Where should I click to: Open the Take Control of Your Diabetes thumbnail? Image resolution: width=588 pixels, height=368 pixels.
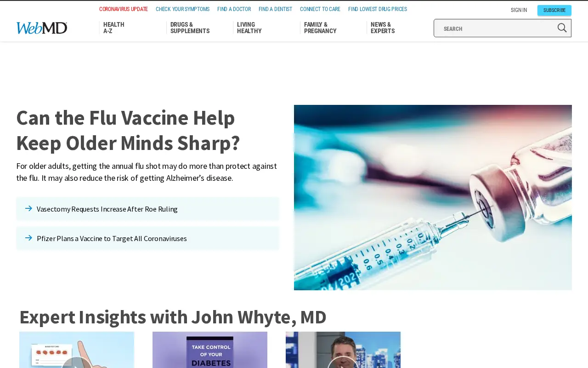point(210,350)
